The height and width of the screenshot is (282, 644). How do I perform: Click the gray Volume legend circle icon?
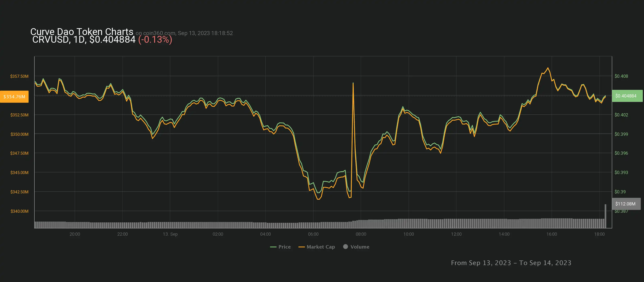tap(346, 247)
